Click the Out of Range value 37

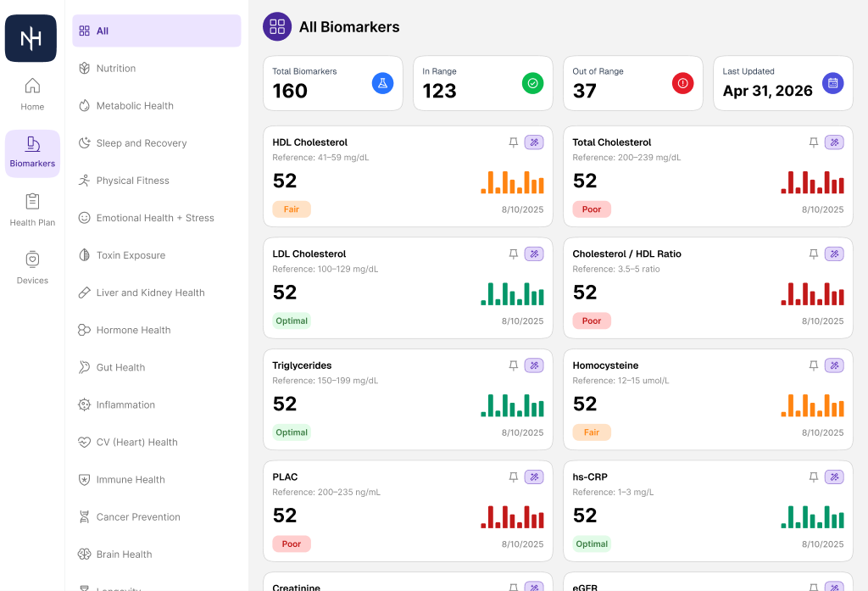coord(585,91)
